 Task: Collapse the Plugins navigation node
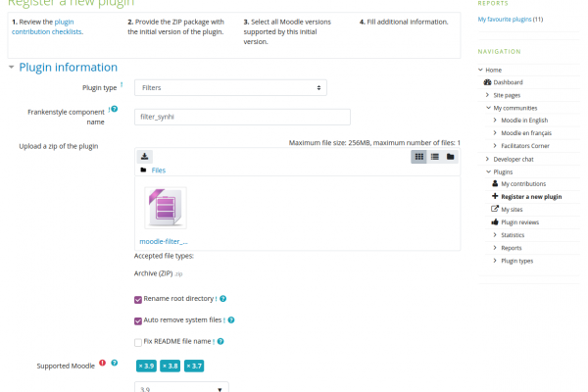click(x=488, y=171)
